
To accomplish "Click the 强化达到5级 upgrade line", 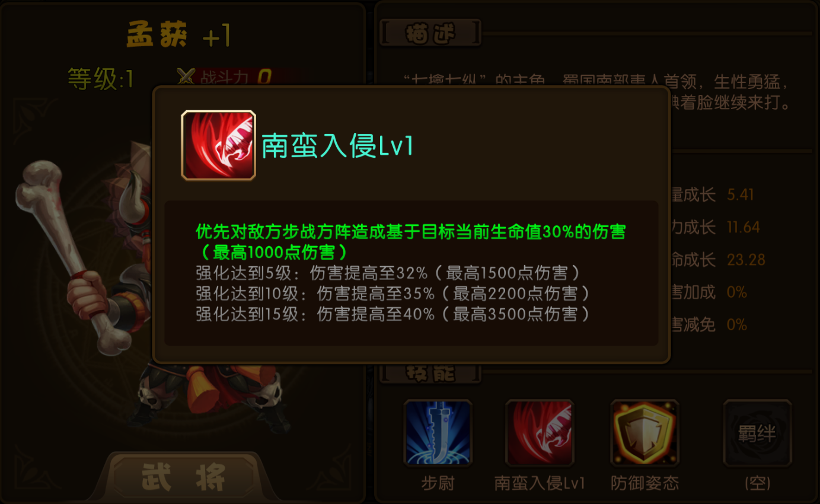I will click(388, 273).
